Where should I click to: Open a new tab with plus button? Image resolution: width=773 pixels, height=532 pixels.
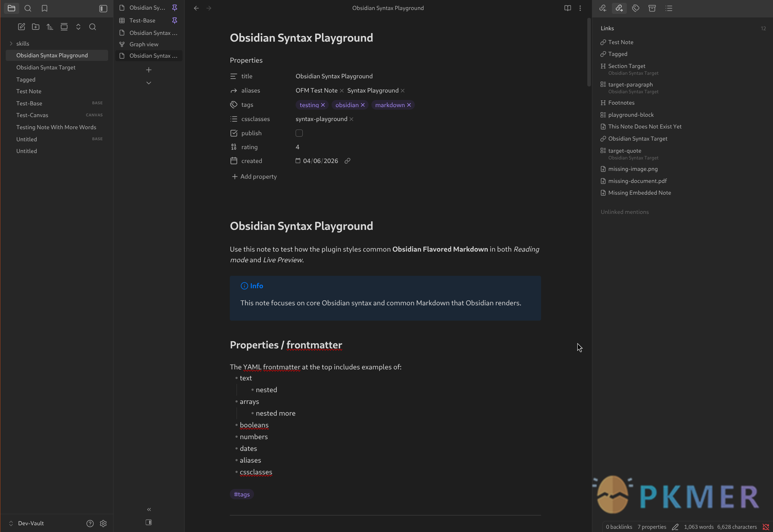tap(149, 70)
